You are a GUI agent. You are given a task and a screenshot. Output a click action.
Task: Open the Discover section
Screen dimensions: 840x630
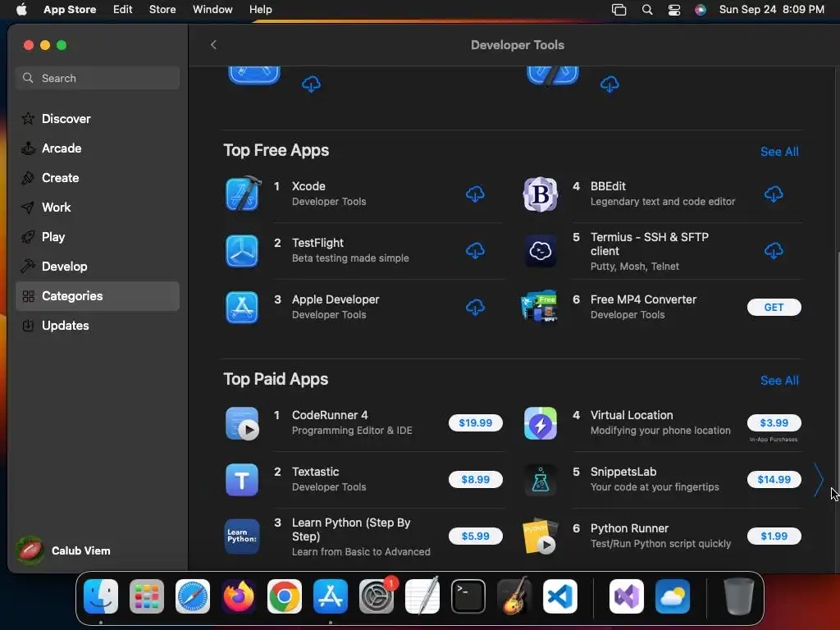point(98,119)
